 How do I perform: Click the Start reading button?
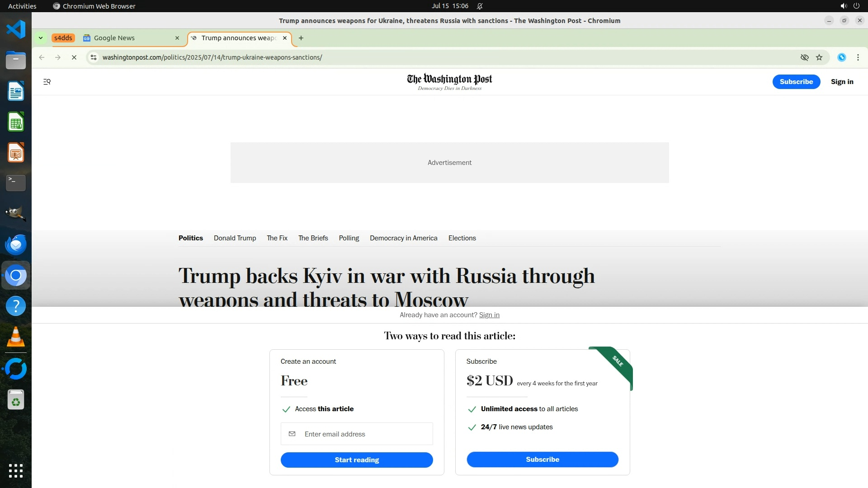[357, 460]
